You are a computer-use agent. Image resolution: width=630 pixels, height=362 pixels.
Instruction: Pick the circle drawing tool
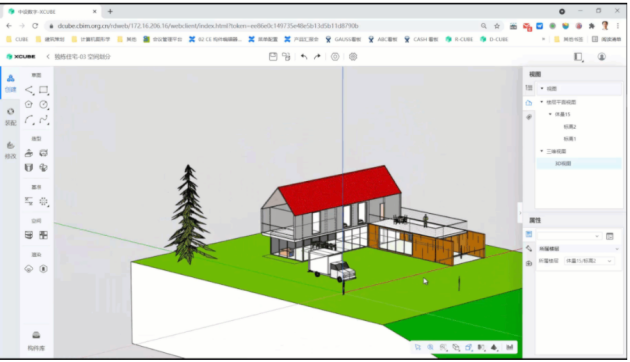tap(44, 104)
